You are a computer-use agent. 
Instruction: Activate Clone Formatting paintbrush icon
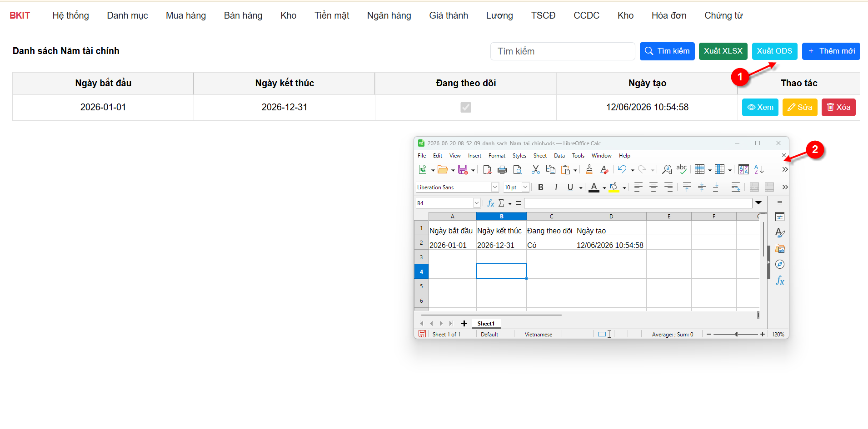(x=589, y=170)
